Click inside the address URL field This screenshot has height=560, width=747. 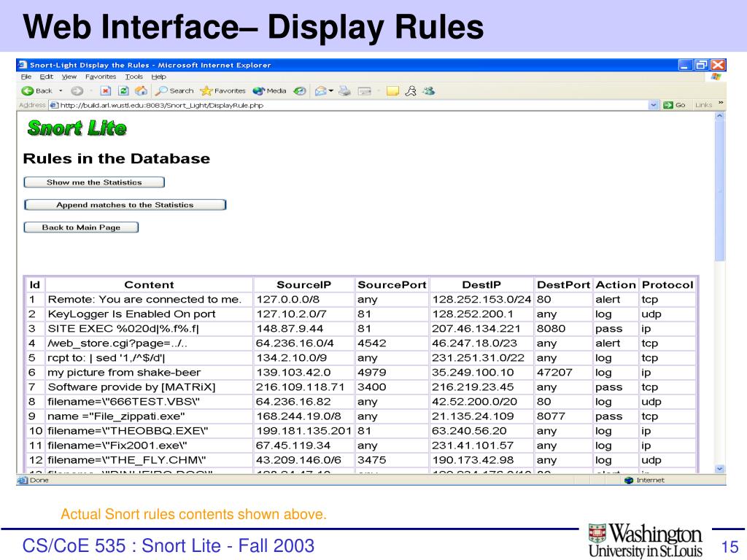coord(352,105)
